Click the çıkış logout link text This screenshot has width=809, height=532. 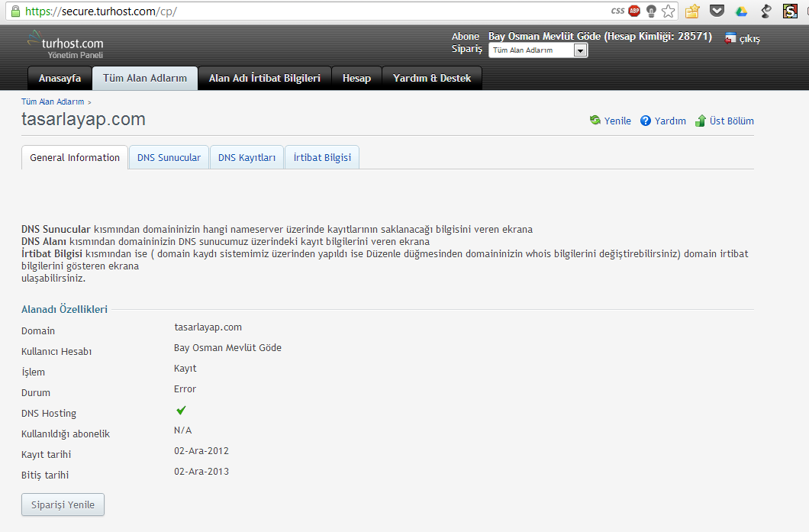(x=749, y=39)
